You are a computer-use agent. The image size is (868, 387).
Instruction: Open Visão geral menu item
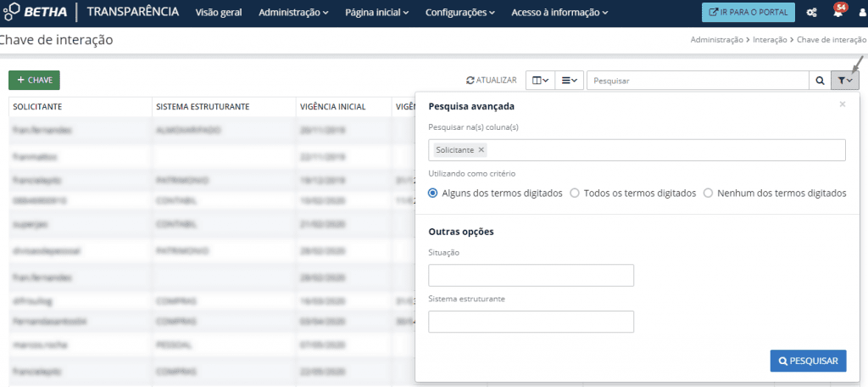(219, 12)
